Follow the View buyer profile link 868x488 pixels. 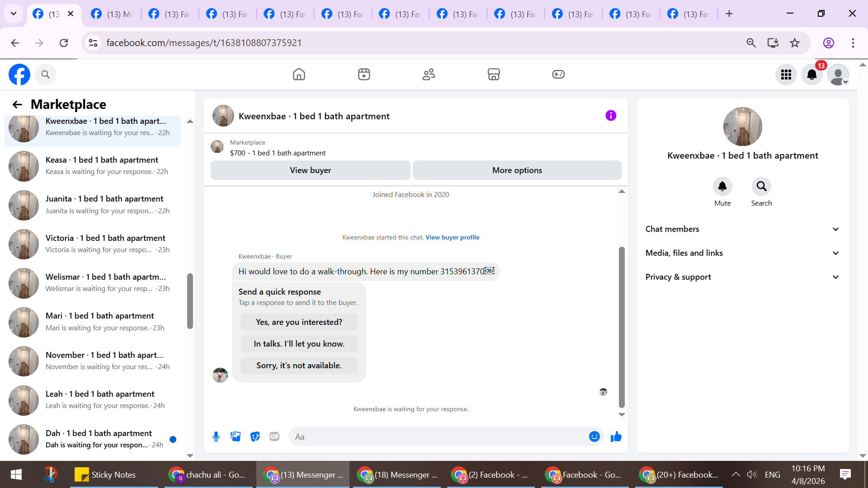pyautogui.click(x=452, y=237)
